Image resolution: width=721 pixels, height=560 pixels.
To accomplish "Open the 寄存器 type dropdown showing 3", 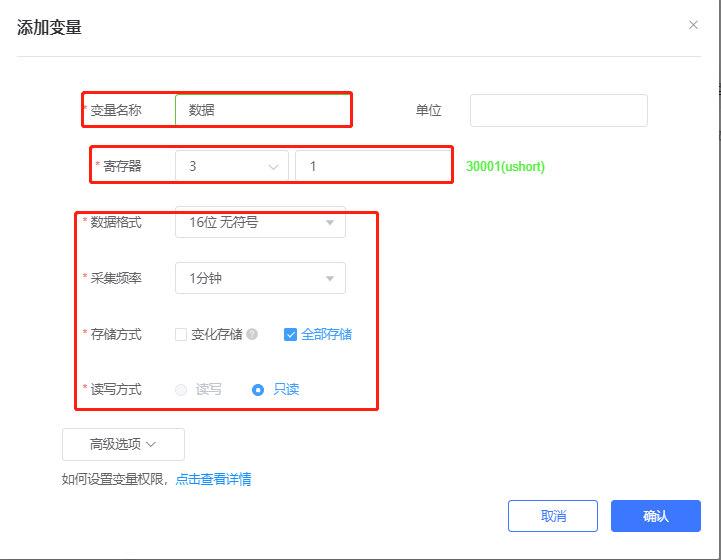I will 231,167.
